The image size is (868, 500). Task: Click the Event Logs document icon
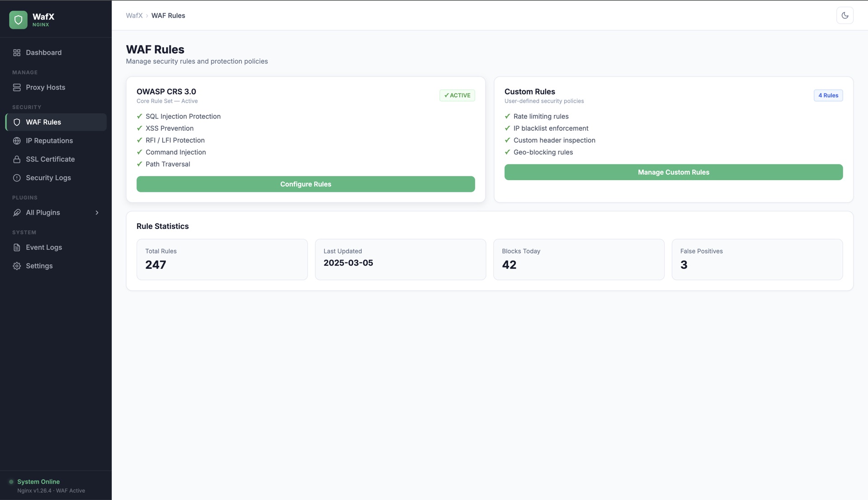click(x=17, y=248)
